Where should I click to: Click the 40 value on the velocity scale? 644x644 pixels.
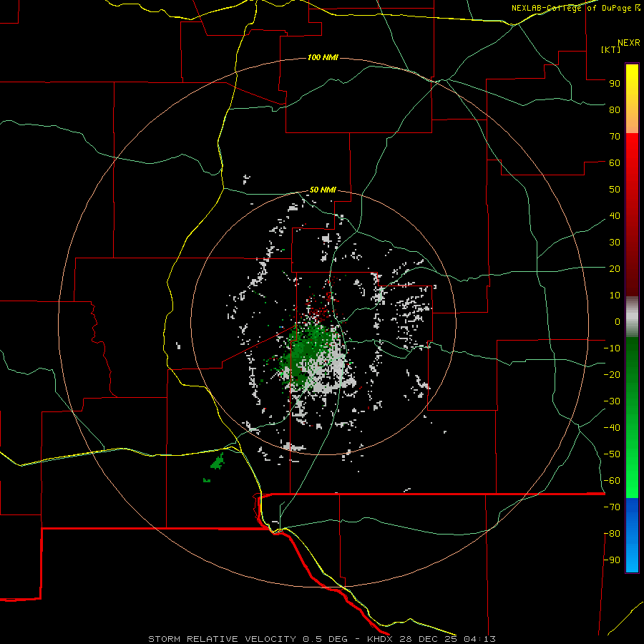click(615, 215)
